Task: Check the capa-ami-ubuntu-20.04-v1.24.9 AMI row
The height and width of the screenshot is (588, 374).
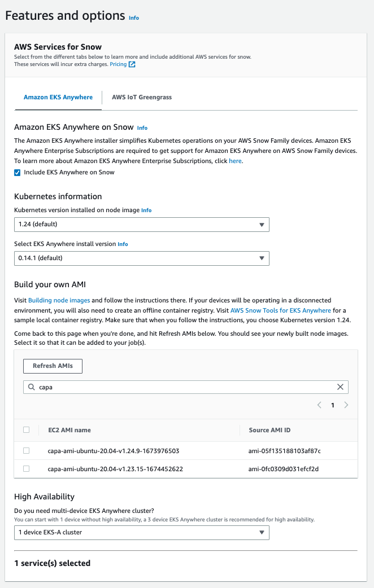Action: [x=25, y=451]
